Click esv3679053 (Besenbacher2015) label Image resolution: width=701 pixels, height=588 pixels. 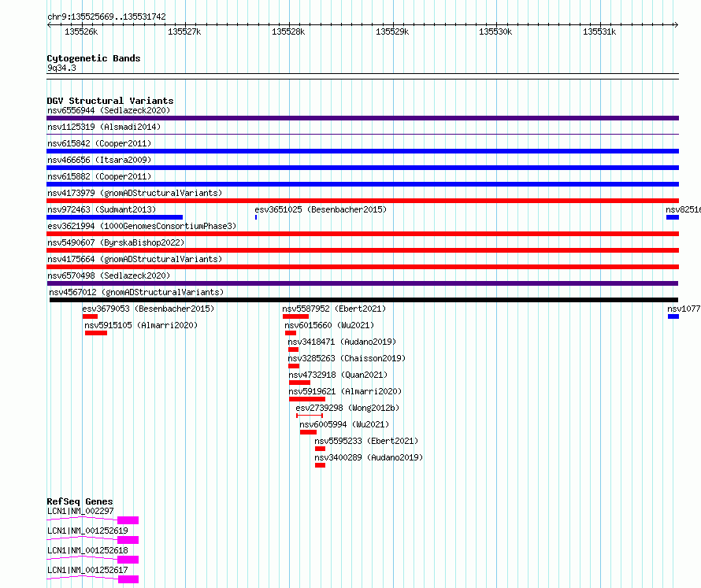(148, 309)
